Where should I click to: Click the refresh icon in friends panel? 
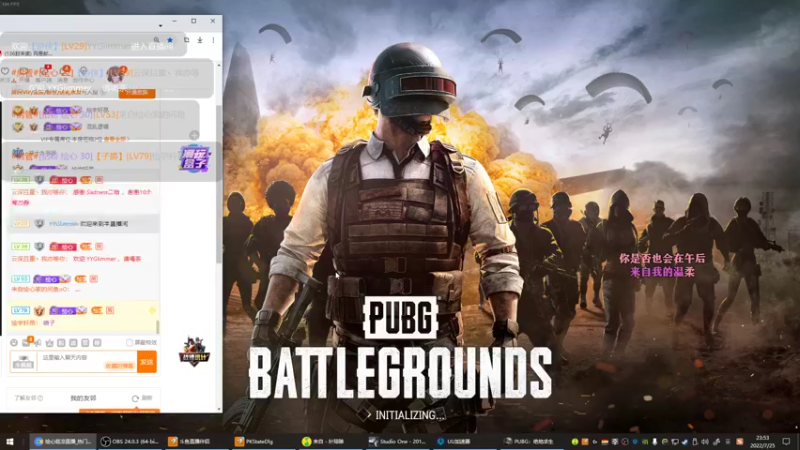coord(135,398)
